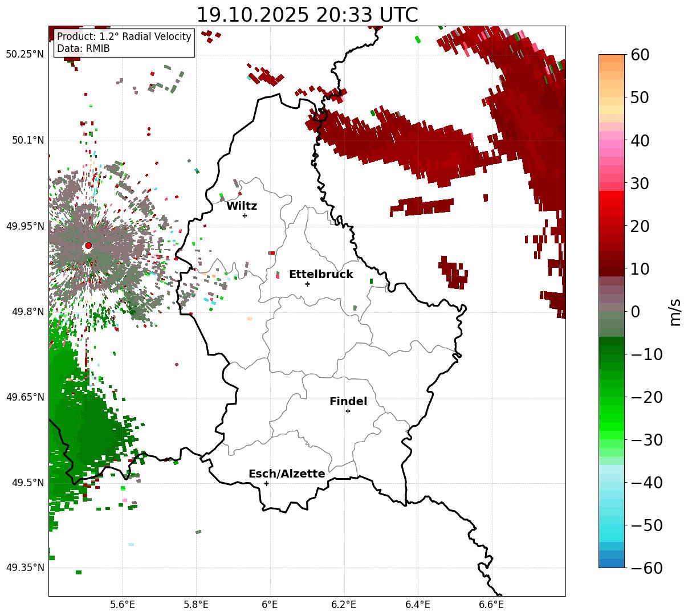Click the 49.8°N latitude label
This screenshot has width=688, height=616.
click(x=27, y=312)
